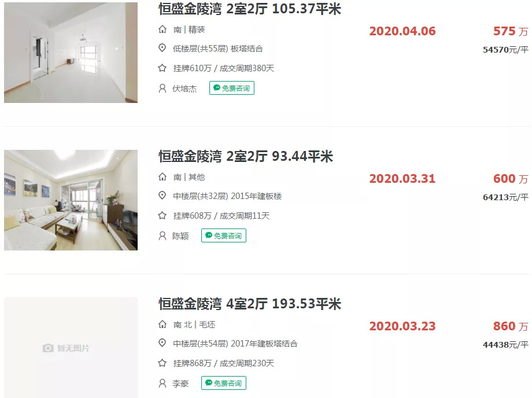
Task: Click house icon beside 南 | 其他
Action: coord(162,177)
